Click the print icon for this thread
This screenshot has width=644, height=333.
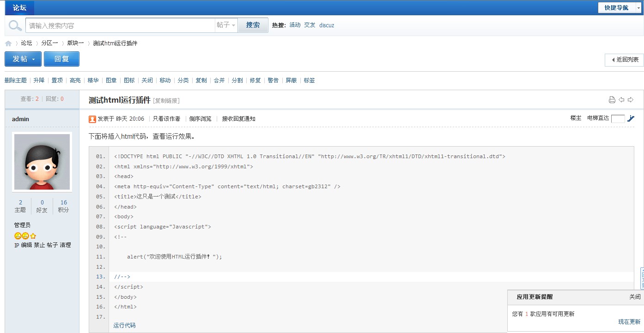[612, 100]
